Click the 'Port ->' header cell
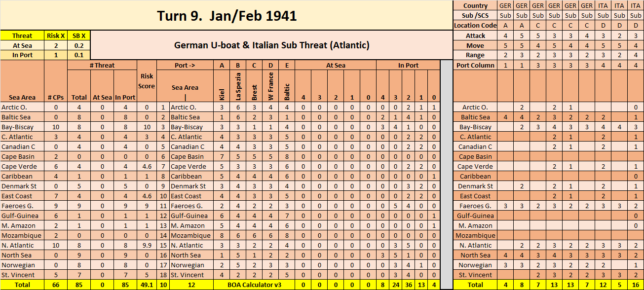This screenshot has width=644, height=290. 185,65
